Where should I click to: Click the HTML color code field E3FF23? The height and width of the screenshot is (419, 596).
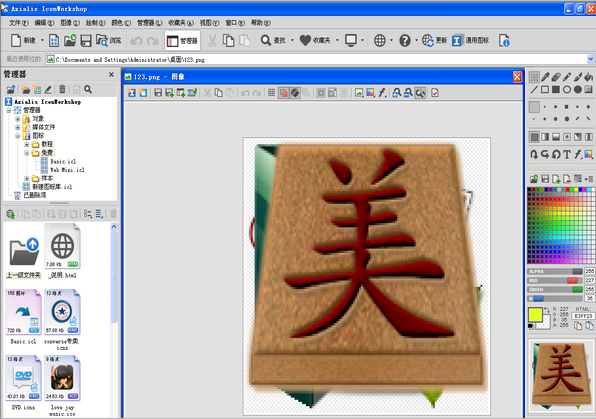pyautogui.click(x=583, y=316)
